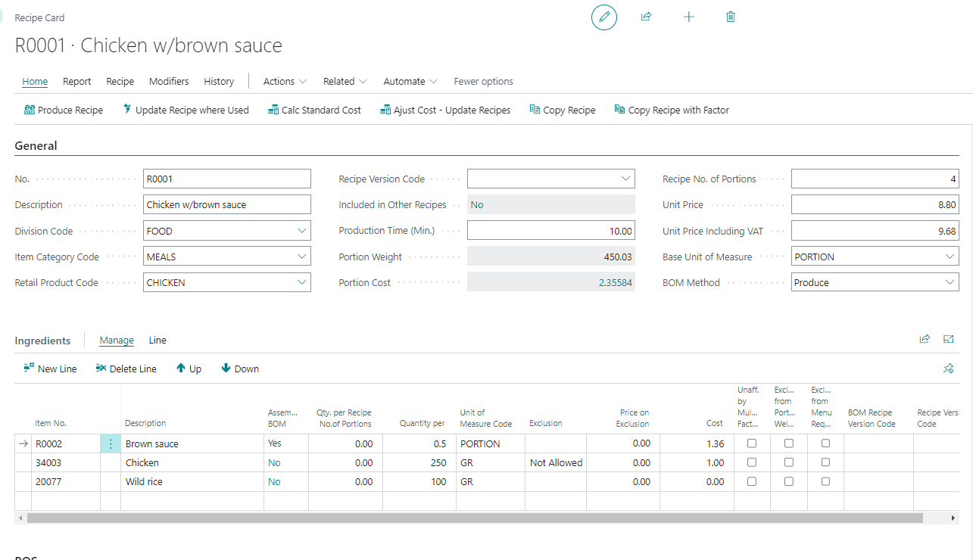Add a New Line to ingredients
The width and height of the screenshot is (973, 560).
tap(50, 369)
